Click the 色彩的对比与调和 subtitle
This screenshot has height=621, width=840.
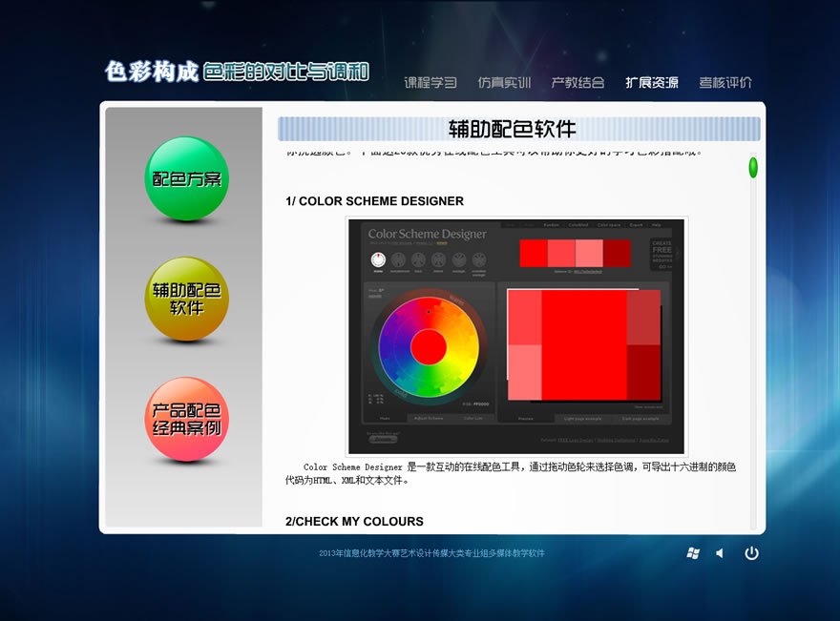click(286, 72)
